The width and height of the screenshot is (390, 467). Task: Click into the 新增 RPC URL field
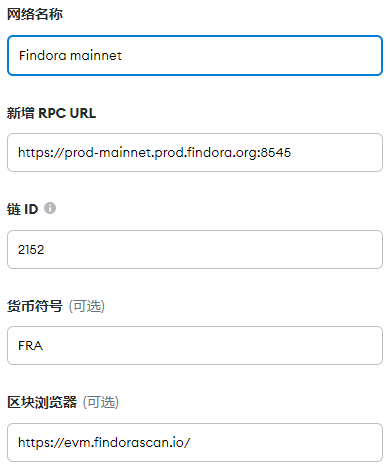click(195, 152)
